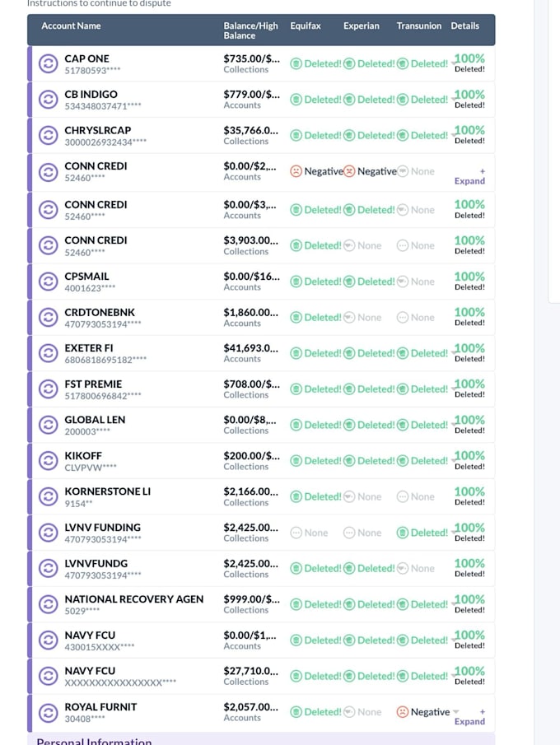Image resolution: width=560 pixels, height=745 pixels.
Task: Click the refresh icon beside CAP ONE
Action: (48, 63)
